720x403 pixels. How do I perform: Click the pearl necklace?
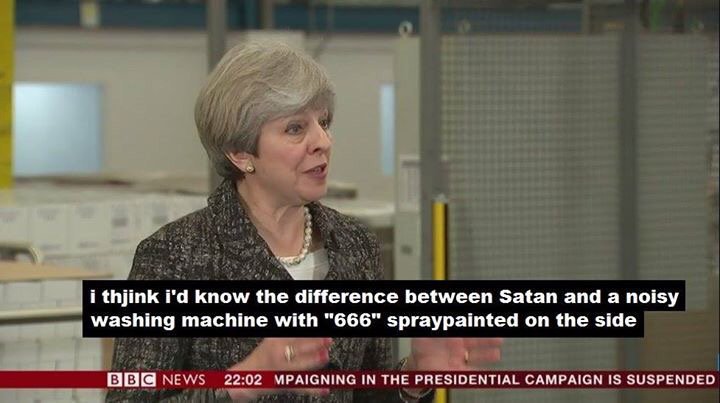300,240
